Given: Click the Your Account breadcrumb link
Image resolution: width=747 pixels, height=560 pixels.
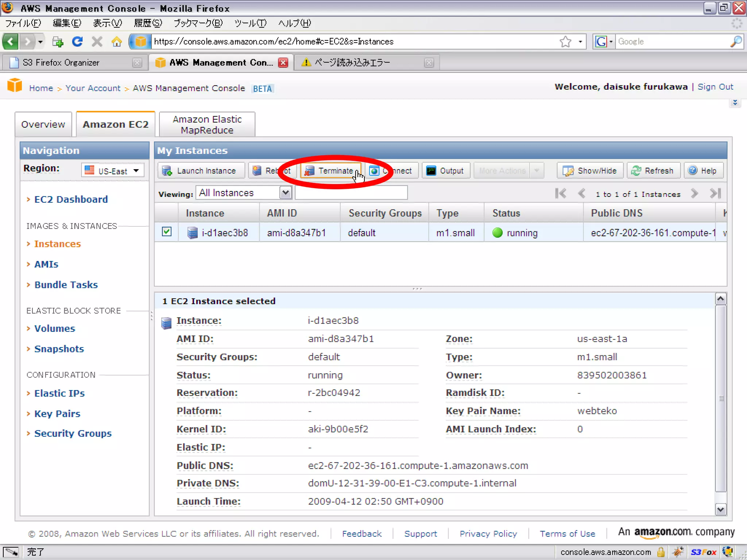Looking at the screenshot, I should click(93, 88).
